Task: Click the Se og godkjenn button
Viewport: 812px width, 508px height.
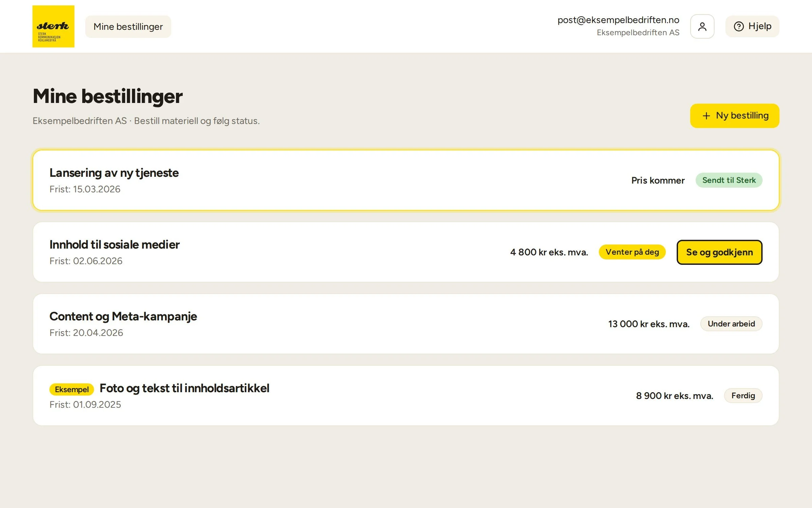Action: (x=719, y=252)
